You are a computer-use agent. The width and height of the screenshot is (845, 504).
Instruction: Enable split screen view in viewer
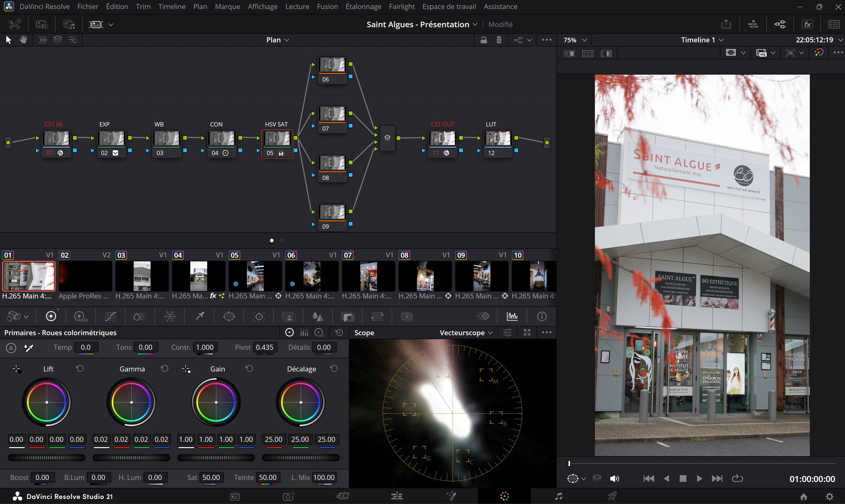click(588, 53)
